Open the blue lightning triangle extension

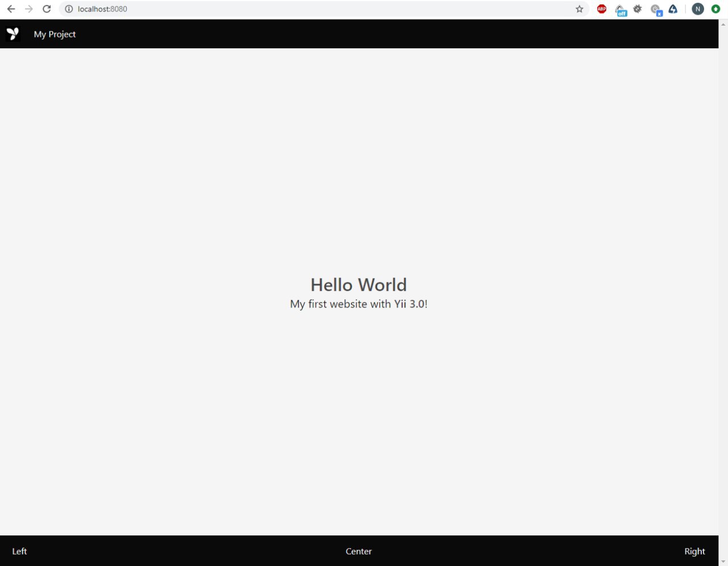pos(673,9)
